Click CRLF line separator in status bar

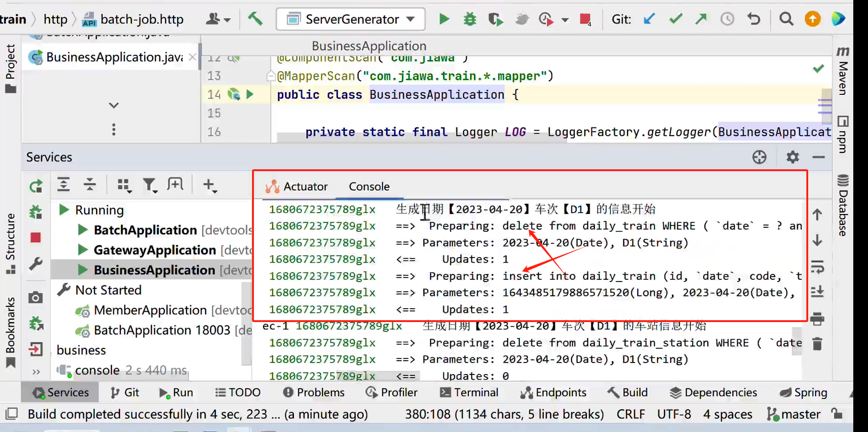pyautogui.click(x=631, y=415)
